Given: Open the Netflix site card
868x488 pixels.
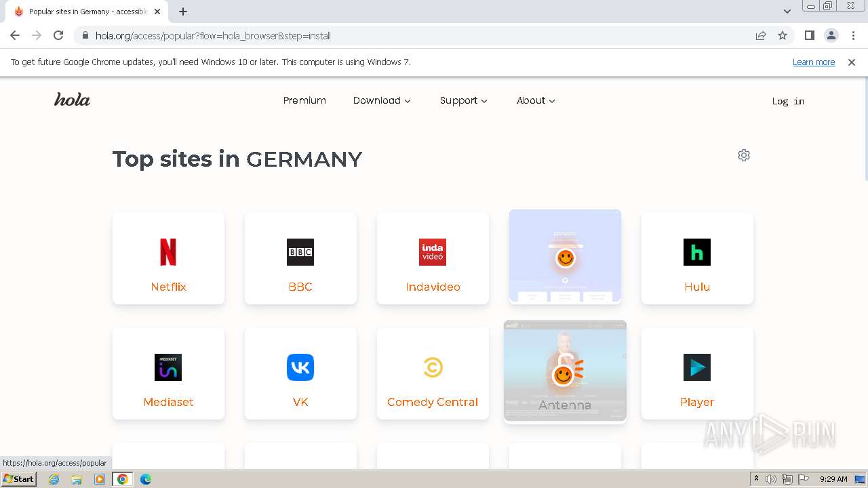Looking at the screenshot, I should point(168,258).
